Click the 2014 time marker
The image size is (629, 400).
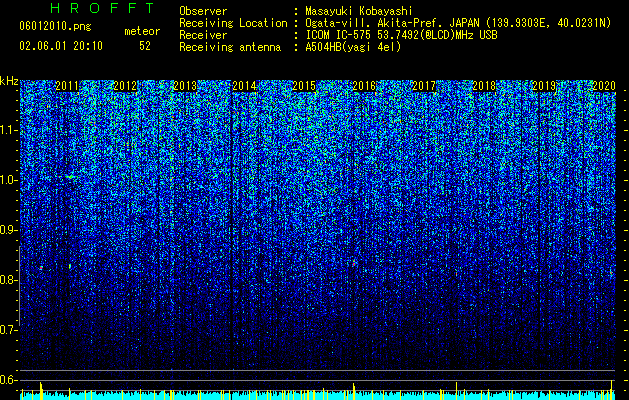[245, 86]
